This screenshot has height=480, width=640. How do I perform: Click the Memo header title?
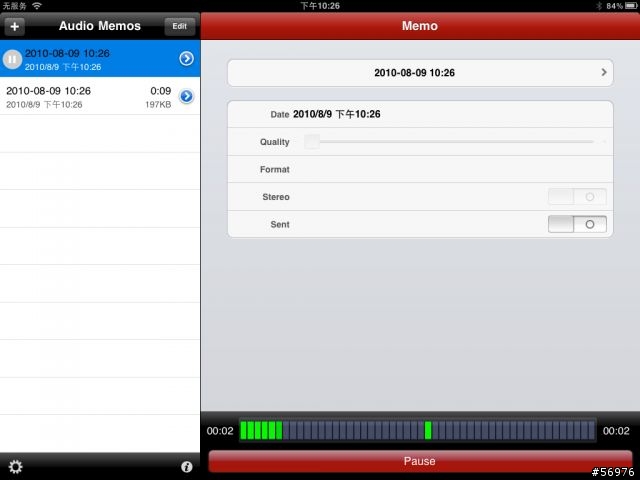tap(420, 26)
